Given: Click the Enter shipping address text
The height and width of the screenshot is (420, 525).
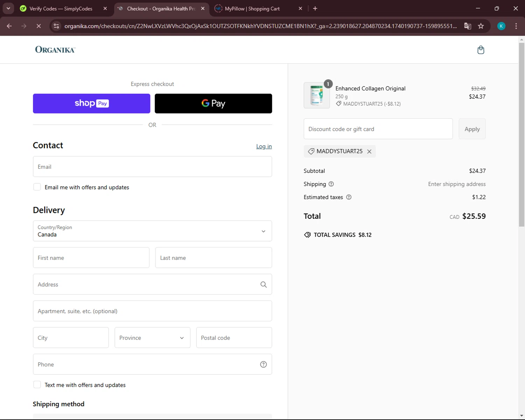Looking at the screenshot, I should (457, 184).
